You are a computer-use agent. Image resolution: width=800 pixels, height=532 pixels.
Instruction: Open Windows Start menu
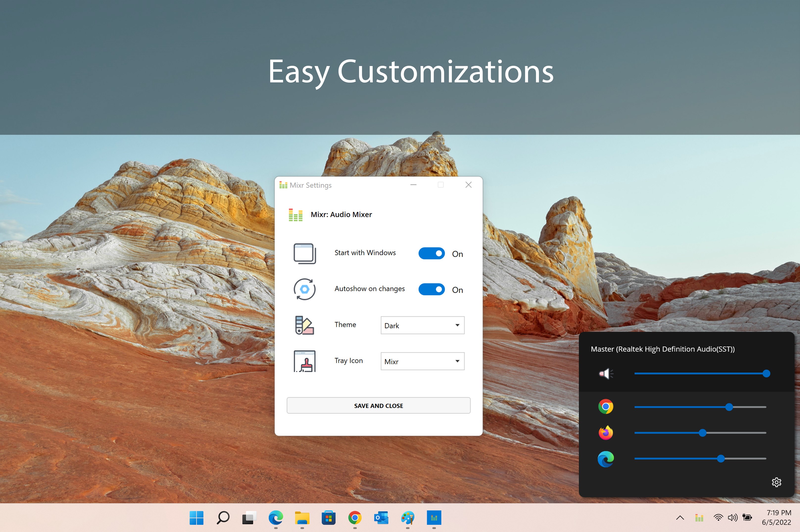196,518
